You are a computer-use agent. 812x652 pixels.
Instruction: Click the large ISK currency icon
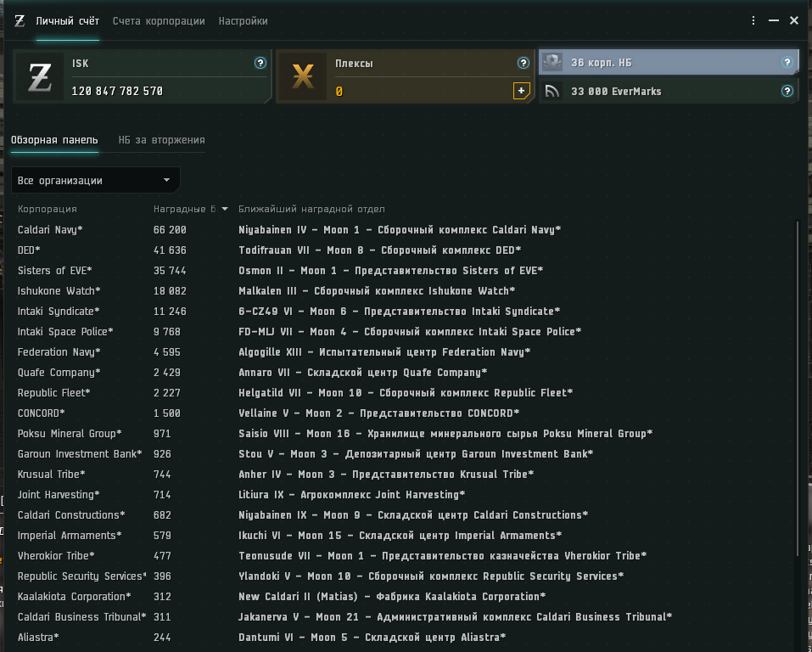coord(40,77)
